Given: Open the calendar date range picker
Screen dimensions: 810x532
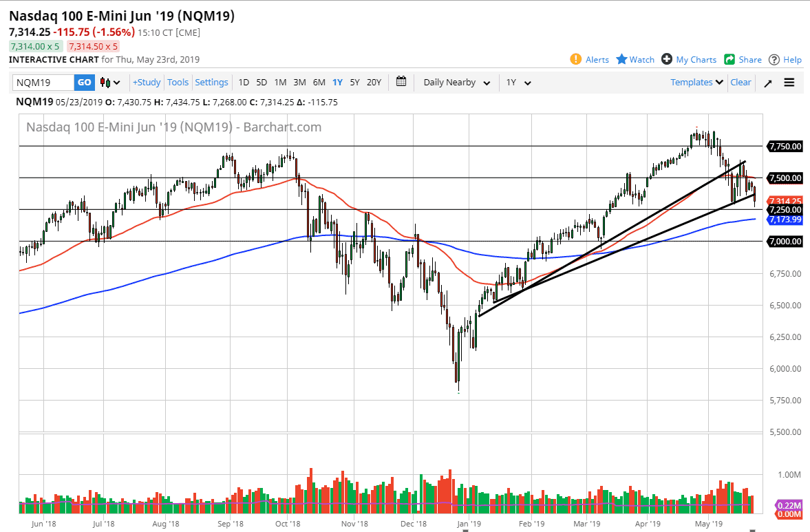Looking at the screenshot, I should 402,82.
